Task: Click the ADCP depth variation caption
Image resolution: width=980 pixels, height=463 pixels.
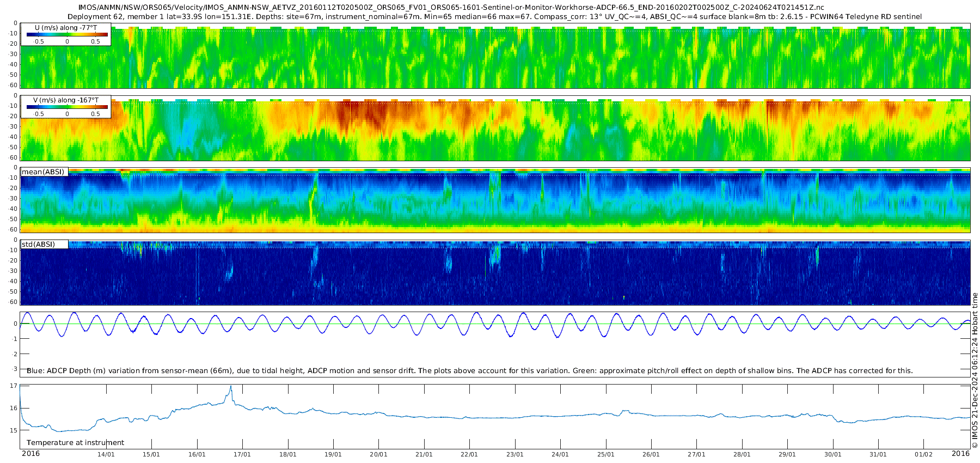Action: point(469,371)
